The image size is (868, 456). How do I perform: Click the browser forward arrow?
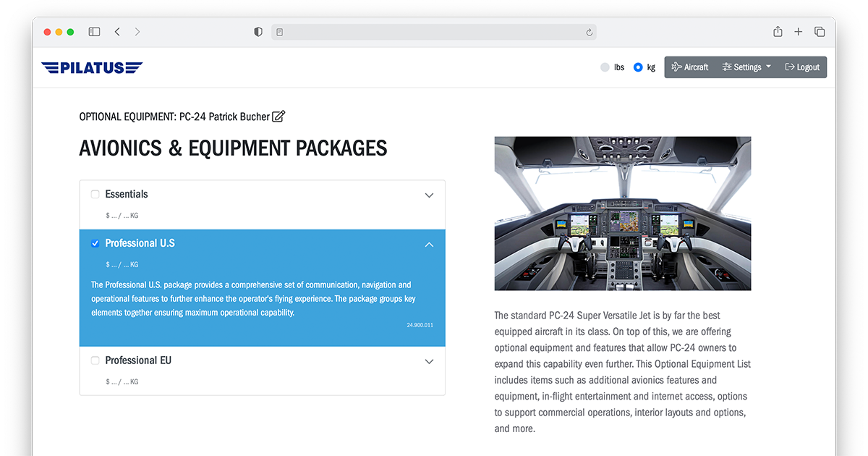click(x=137, y=32)
